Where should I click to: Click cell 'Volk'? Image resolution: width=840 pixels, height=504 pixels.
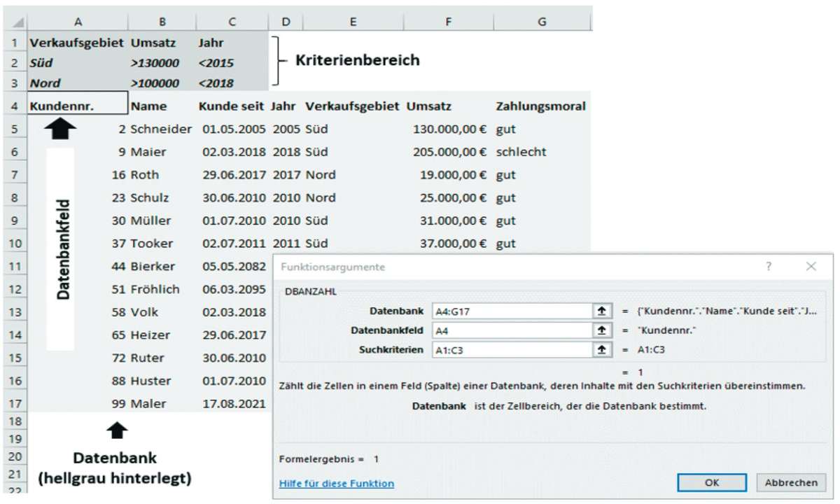[x=162, y=312]
